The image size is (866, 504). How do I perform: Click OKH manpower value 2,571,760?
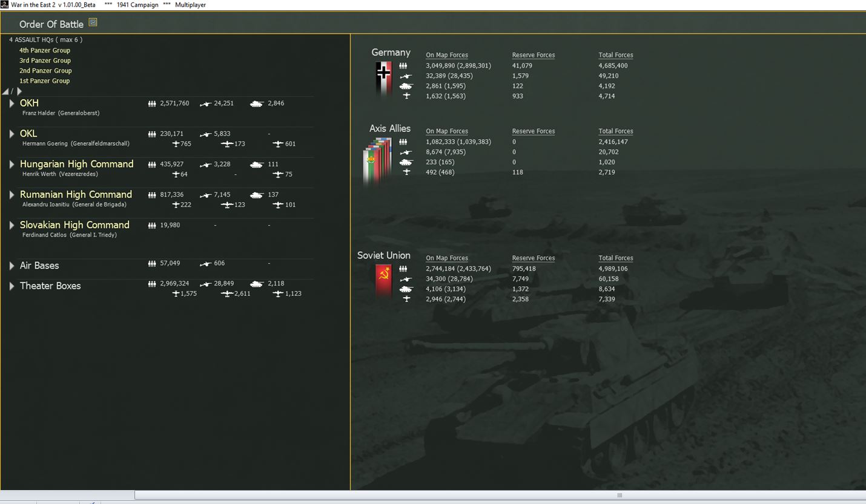174,103
